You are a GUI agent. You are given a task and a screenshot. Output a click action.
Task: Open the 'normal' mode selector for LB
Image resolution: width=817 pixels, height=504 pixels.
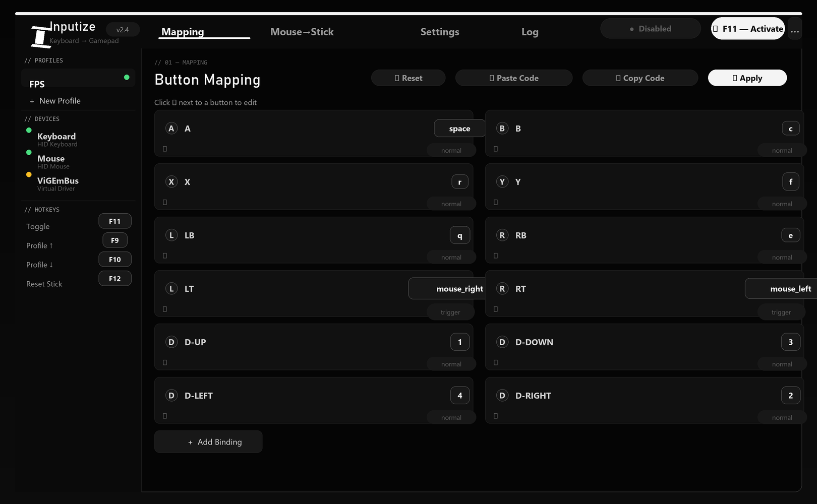coord(451,257)
